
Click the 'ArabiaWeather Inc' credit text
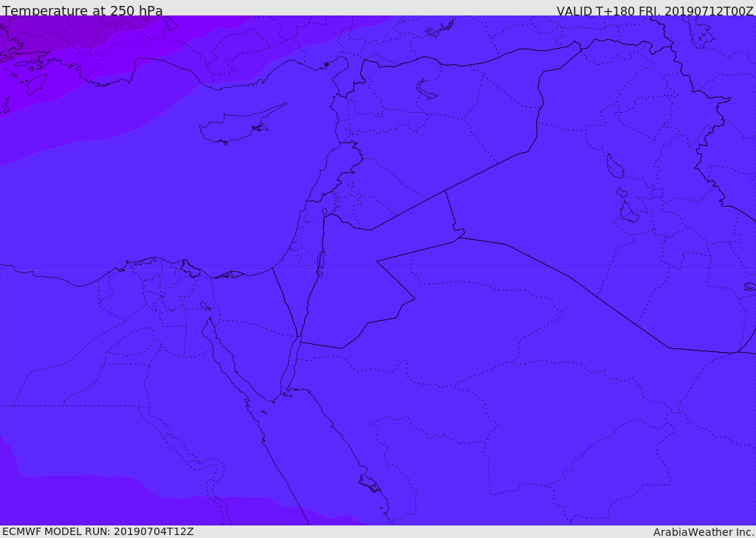click(x=703, y=532)
